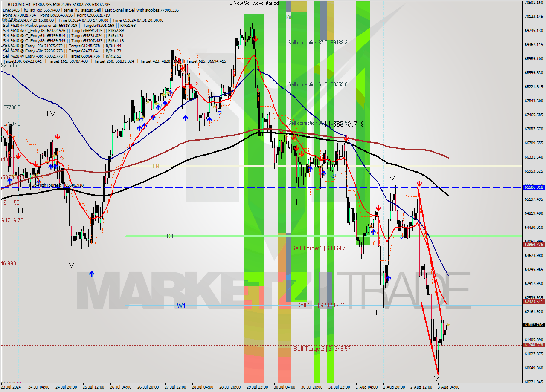This screenshot has width=546, height=392.
Task: Select the 'Sell Target1 | 63964.736' label
Action: tap(321, 248)
